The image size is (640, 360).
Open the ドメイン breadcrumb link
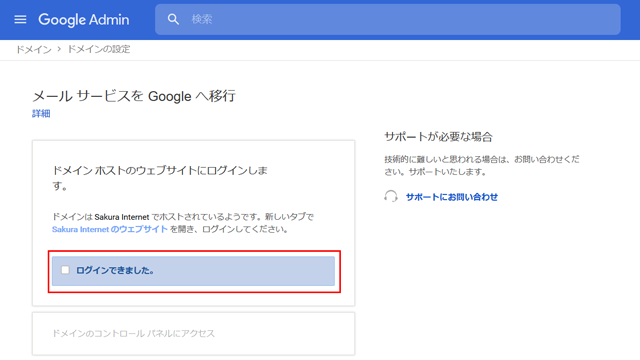click(x=33, y=49)
